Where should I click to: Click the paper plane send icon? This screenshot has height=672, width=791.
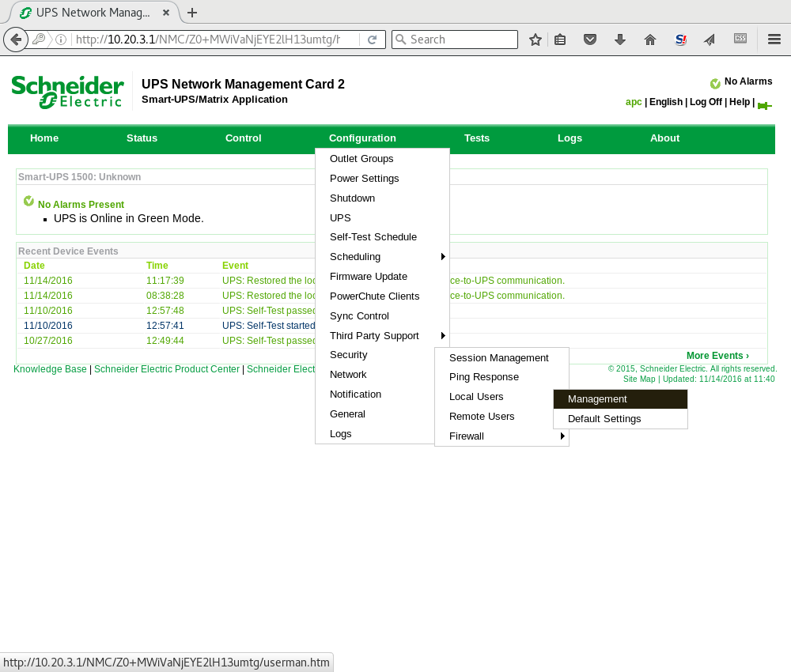[710, 40]
